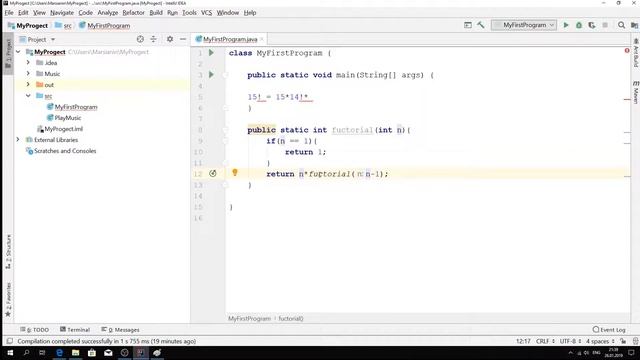This screenshot has height=360, width=640.
Task: Click read-only lock icon in status bar
Action: point(623,341)
